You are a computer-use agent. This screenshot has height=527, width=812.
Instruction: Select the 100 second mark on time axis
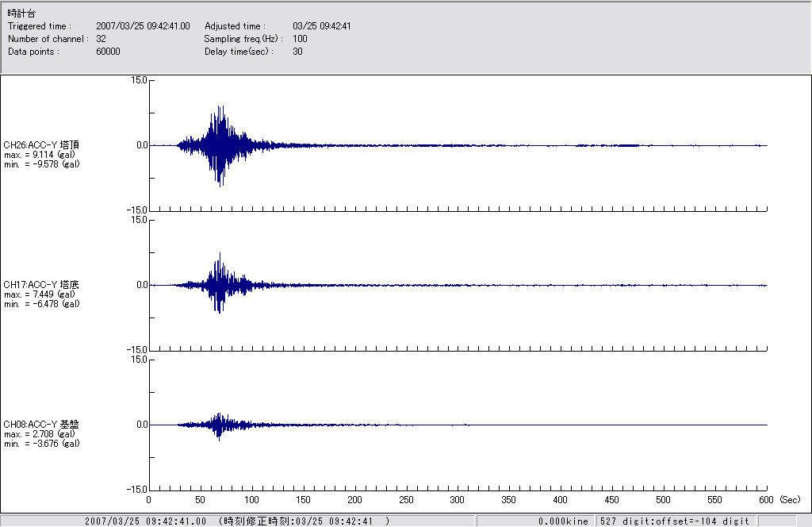(x=251, y=501)
